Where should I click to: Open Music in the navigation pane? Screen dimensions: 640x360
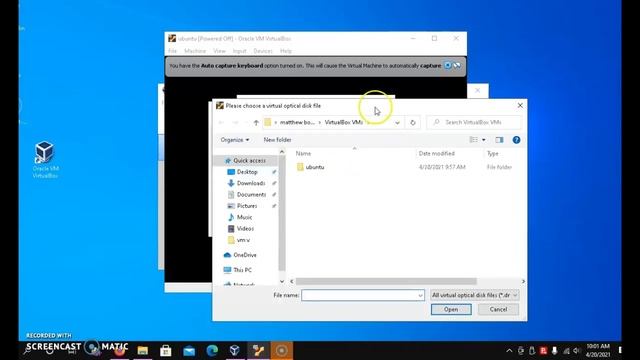coord(244,218)
